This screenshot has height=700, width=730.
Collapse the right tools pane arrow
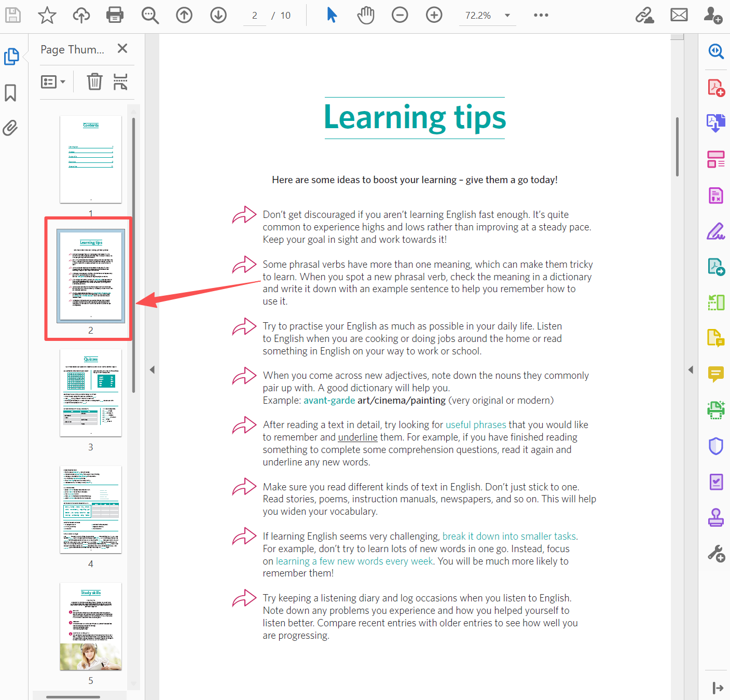tap(691, 369)
